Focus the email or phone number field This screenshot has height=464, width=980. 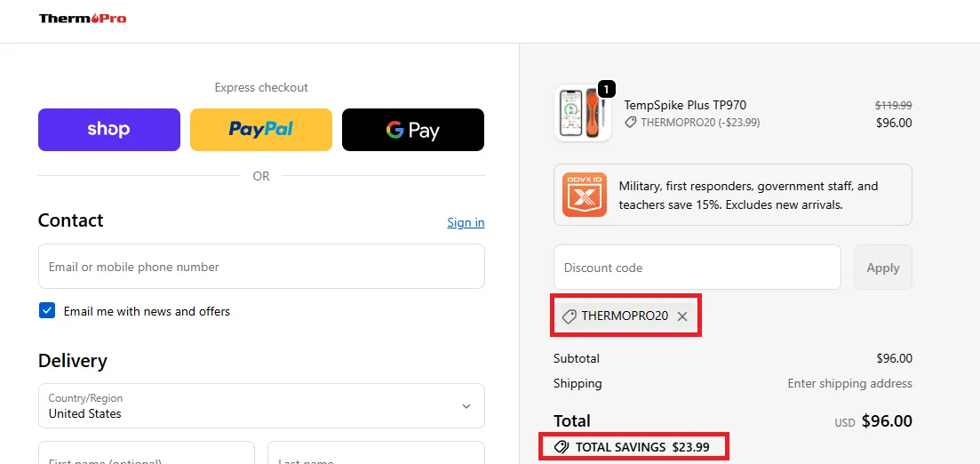click(261, 267)
